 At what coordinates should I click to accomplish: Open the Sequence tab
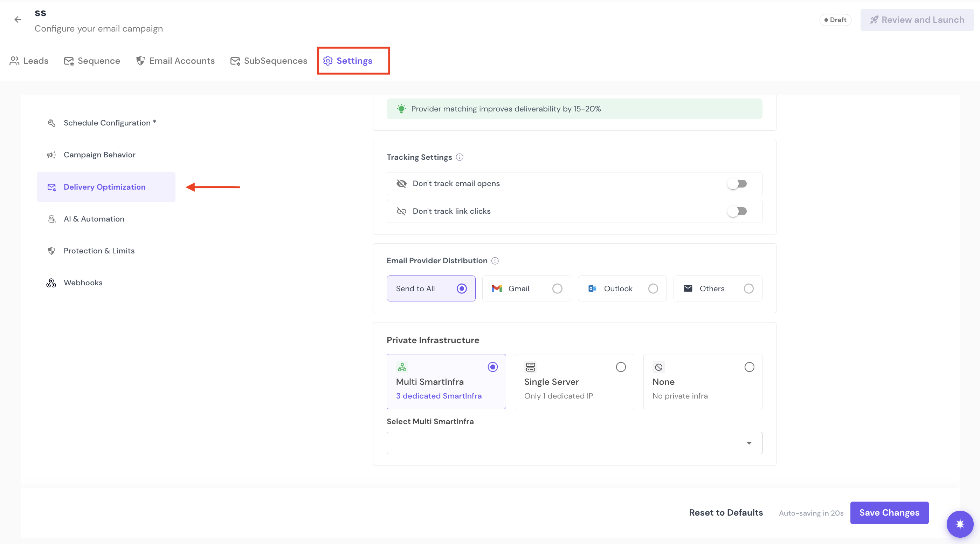[x=92, y=61]
